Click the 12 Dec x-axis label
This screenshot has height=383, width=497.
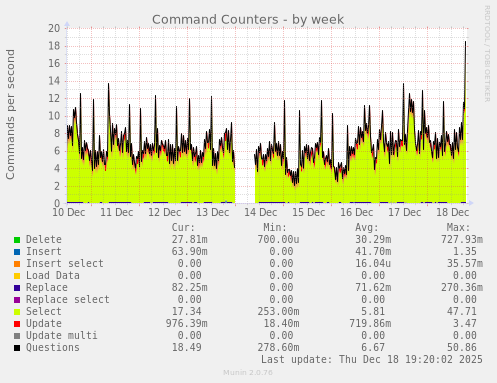(165, 212)
